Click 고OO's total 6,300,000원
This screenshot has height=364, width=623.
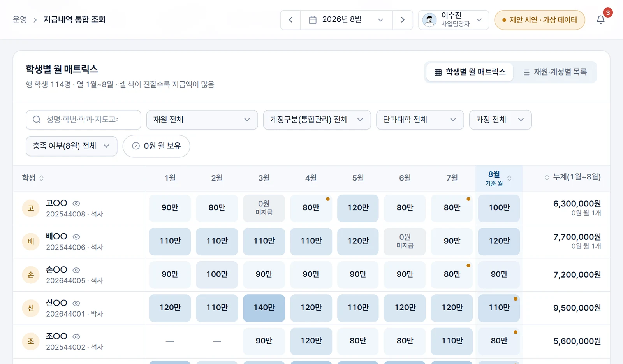[x=577, y=204]
